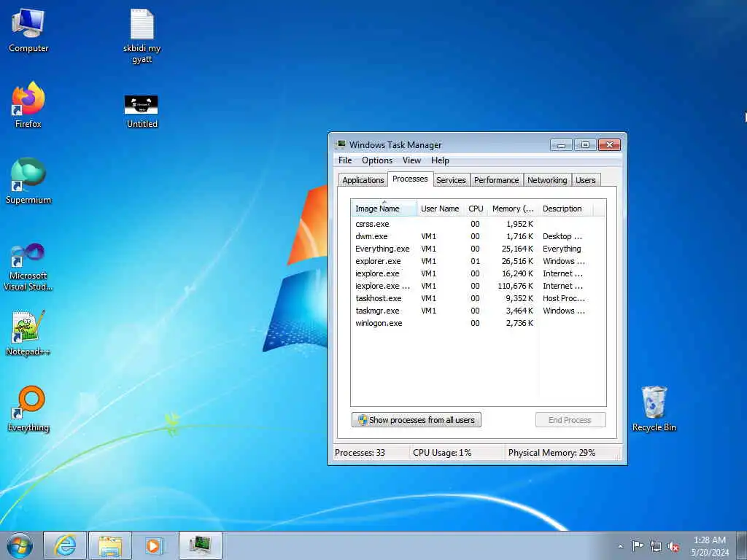Image resolution: width=747 pixels, height=560 pixels.
Task: Select the csrss.exe process row
Action: pyautogui.click(x=479, y=224)
